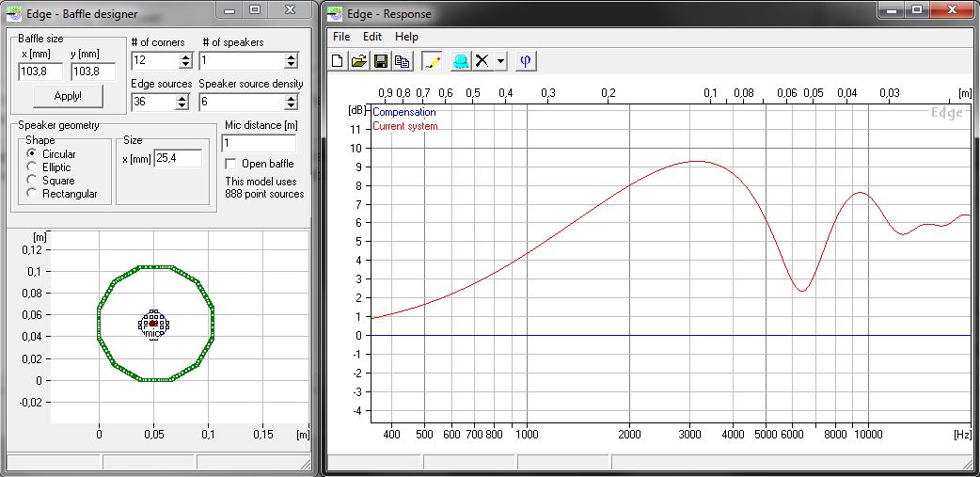The height and width of the screenshot is (477, 980).
Task: Click the # of corners spinner arrows
Action: 185,61
